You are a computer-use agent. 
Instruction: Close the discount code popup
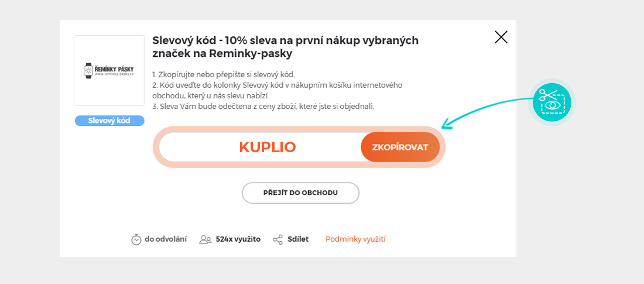[x=501, y=37]
